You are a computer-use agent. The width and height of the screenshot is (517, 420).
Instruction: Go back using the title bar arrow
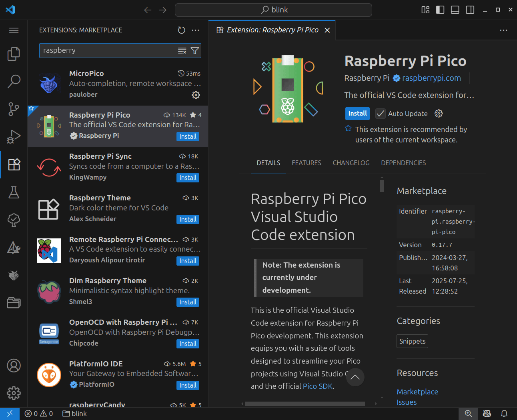click(148, 10)
